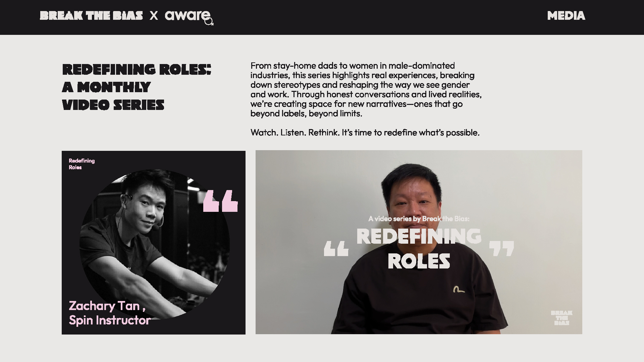
Task: Play the Redefining Roles video thumbnail
Action: [x=419, y=242]
